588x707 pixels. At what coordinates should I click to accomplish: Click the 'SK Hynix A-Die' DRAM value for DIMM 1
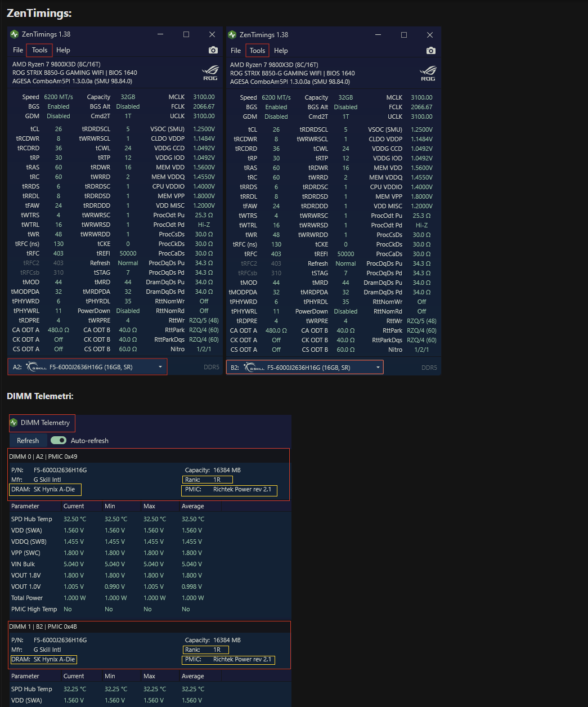click(x=54, y=659)
